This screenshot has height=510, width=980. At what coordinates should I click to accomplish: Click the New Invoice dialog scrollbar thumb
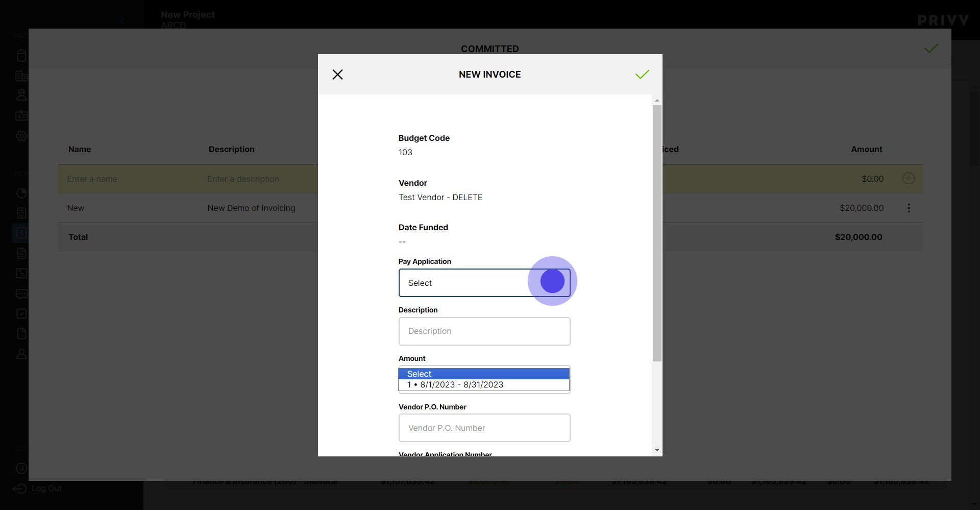657,233
